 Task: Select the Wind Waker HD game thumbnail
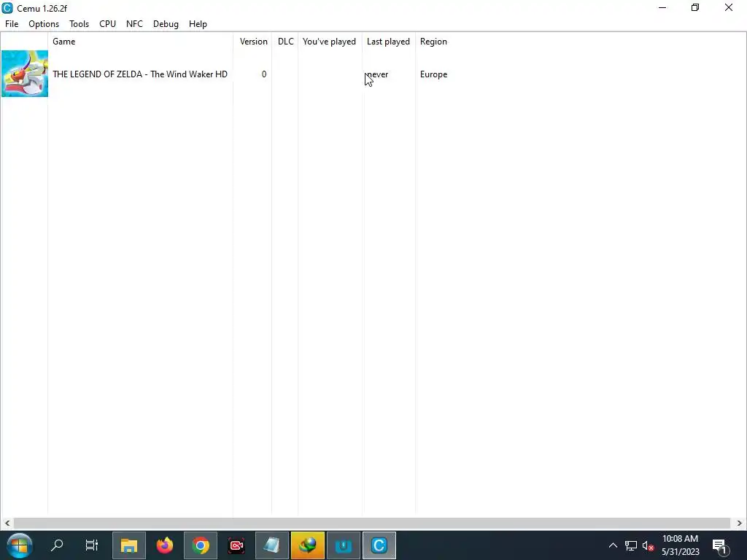[x=25, y=74]
